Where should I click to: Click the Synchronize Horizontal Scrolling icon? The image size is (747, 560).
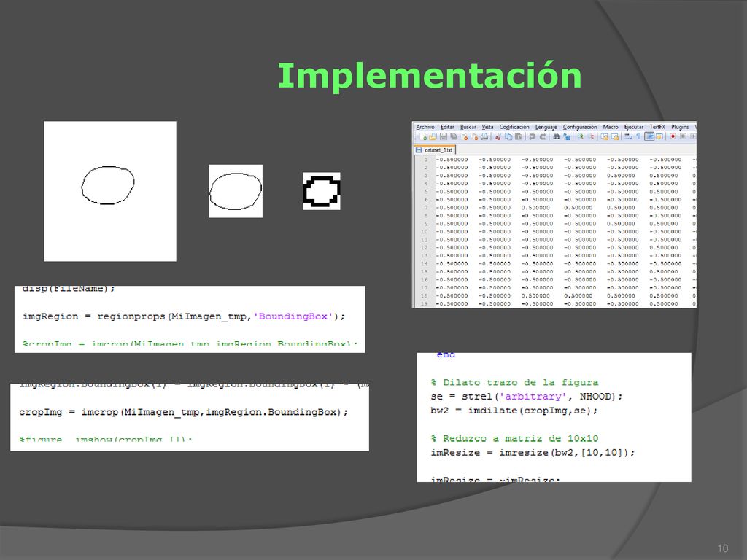coord(614,136)
